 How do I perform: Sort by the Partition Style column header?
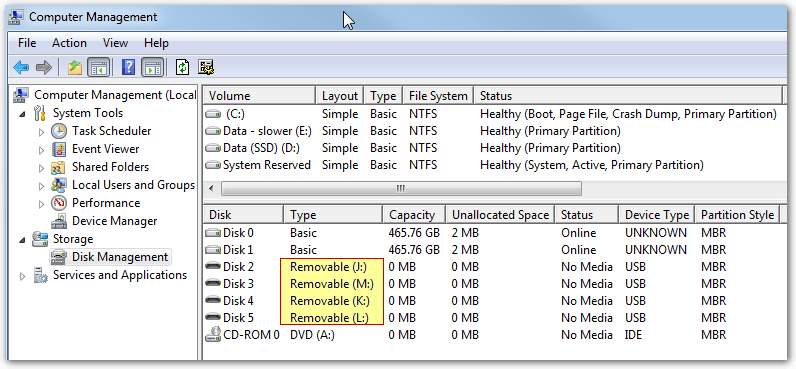pos(737,215)
